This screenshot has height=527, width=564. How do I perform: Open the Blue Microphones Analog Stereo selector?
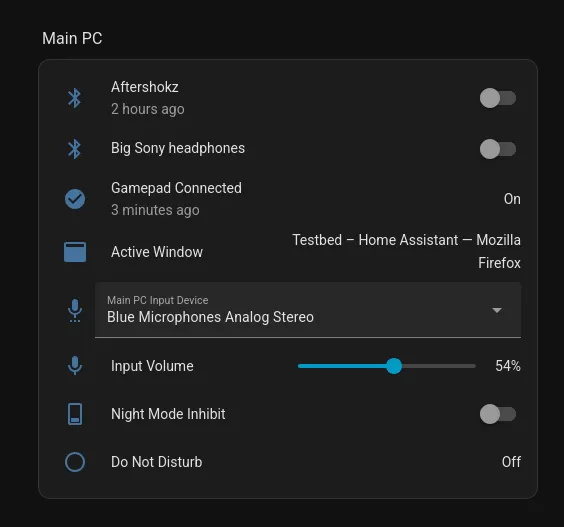308,310
